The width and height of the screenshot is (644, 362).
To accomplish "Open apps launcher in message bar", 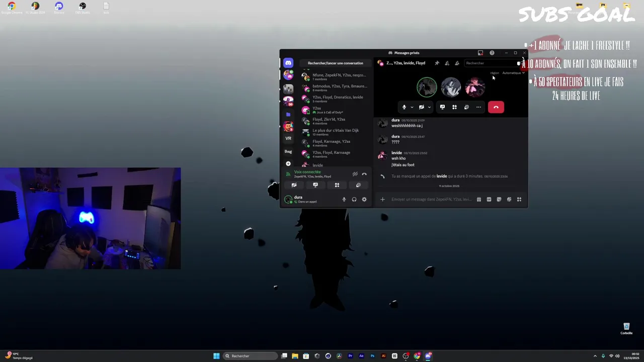I will click(x=519, y=200).
